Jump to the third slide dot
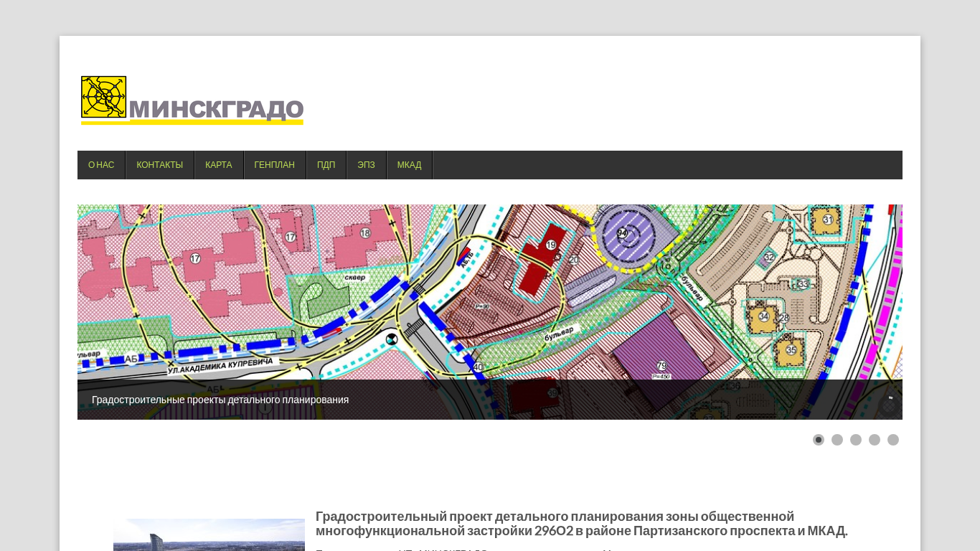 click(x=856, y=440)
